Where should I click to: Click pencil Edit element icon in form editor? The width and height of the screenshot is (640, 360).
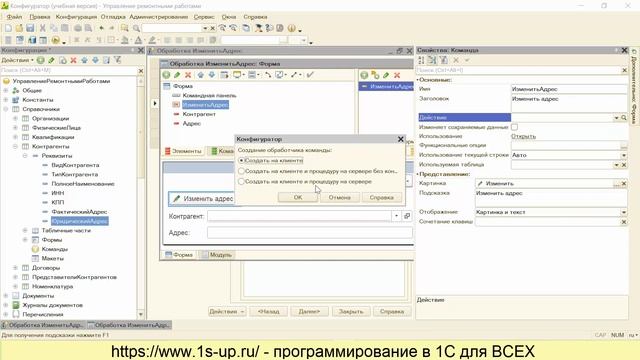pyautogui.click(x=177, y=75)
